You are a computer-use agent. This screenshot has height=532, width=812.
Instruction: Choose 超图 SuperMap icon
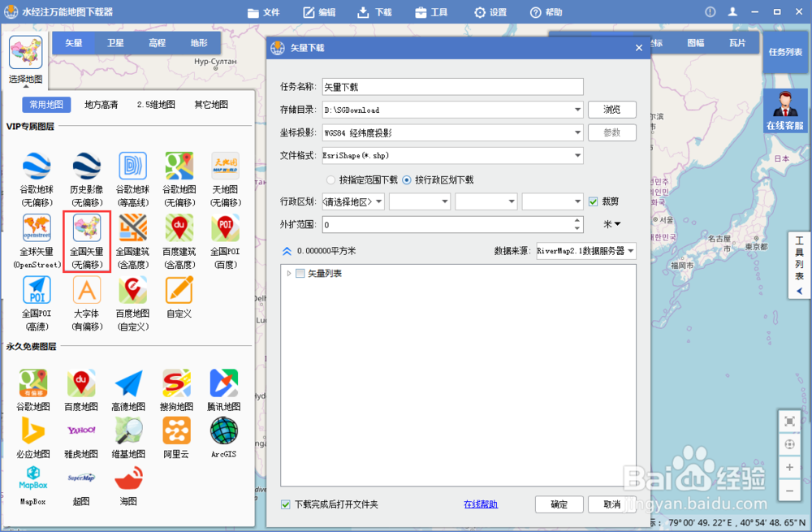[x=81, y=478]
